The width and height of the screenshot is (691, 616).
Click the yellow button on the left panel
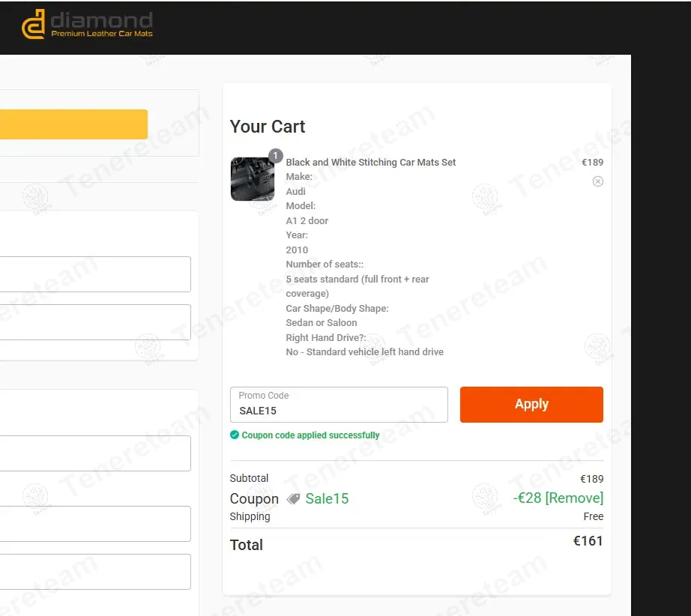point(73,124)
